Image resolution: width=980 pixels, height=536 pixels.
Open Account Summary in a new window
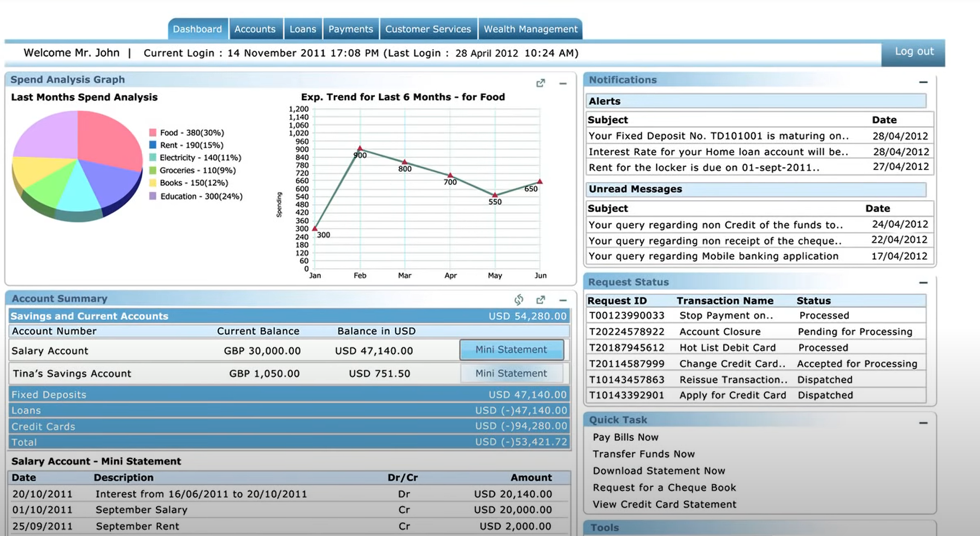(541, 300)
